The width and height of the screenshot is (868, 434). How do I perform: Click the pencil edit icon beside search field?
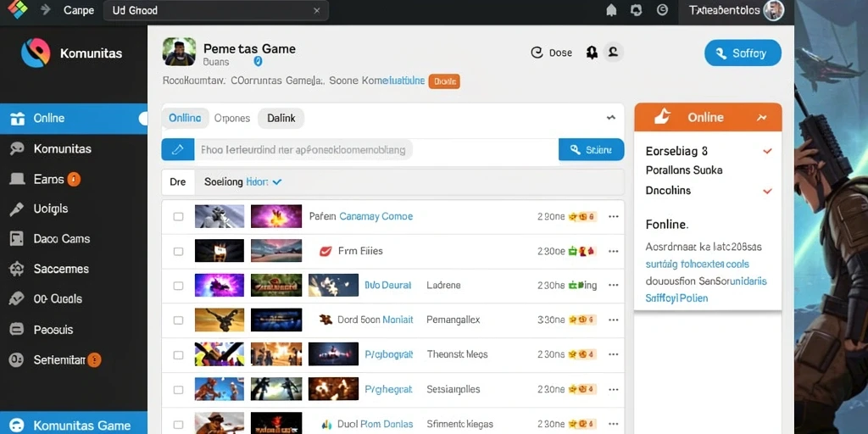[x=178, y=149]
